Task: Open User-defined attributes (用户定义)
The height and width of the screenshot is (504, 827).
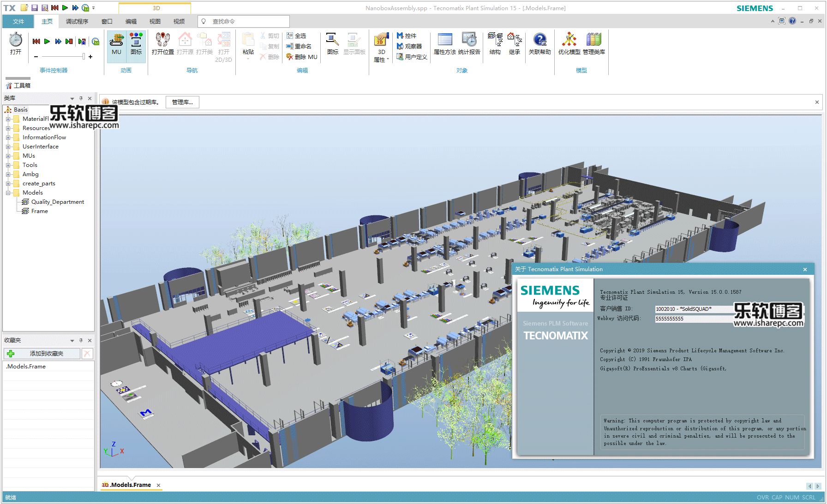Action: [x=412, y=57]
